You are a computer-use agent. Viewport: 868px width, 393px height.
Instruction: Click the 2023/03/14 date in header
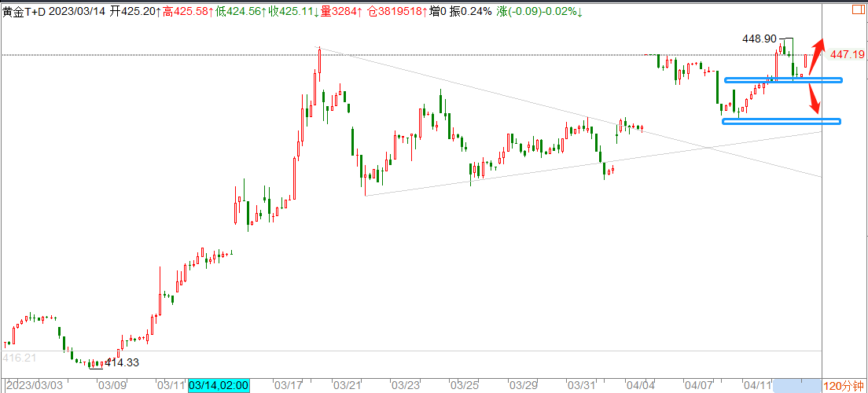tap(78, 12)
